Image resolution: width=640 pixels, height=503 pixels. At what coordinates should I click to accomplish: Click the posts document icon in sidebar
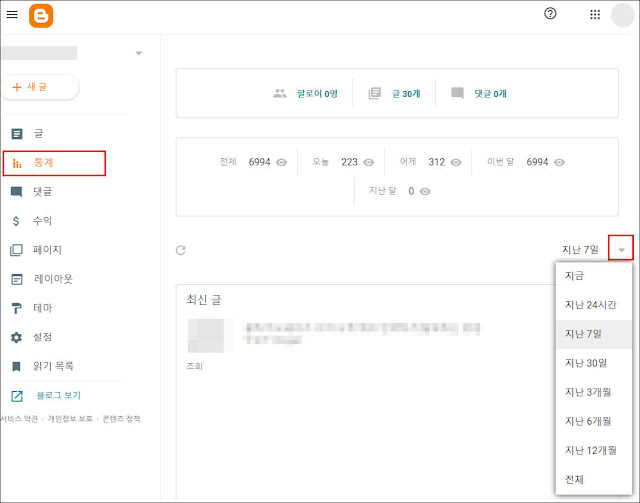(17, 134)
